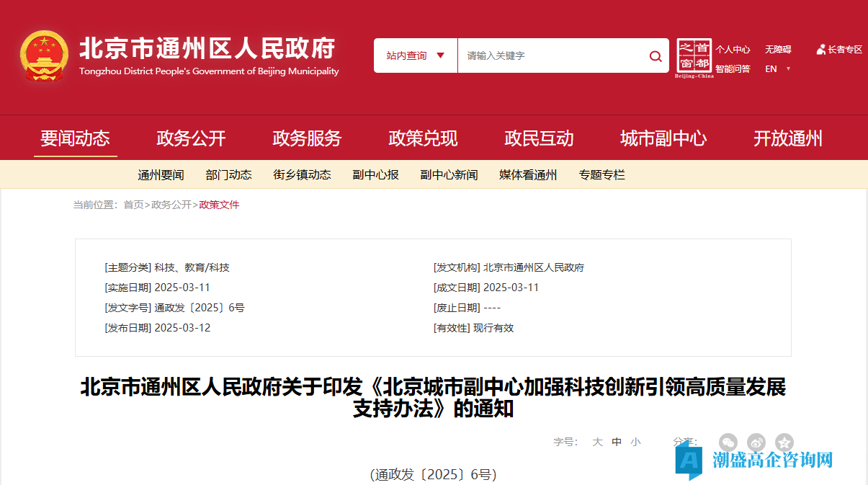Image resolution: width=868 pixels, height=485 pixels.
Task: Share the article via Weibo icon
Action: (756, 442)
